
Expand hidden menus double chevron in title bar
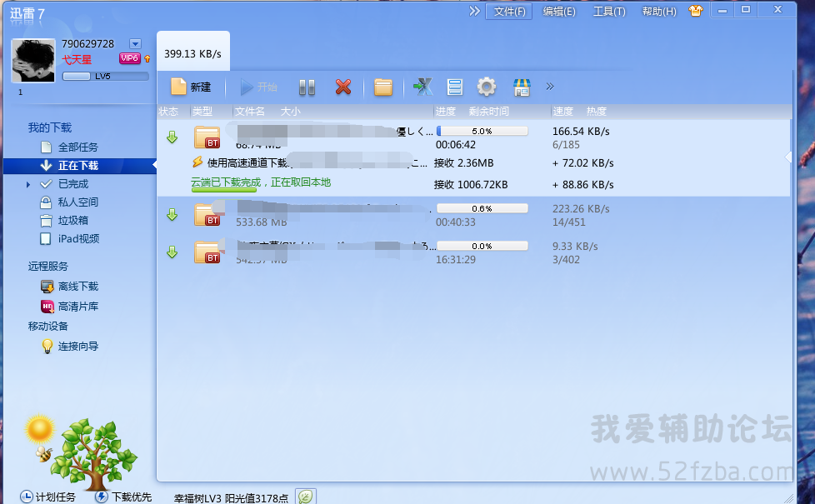pos(474,11)
